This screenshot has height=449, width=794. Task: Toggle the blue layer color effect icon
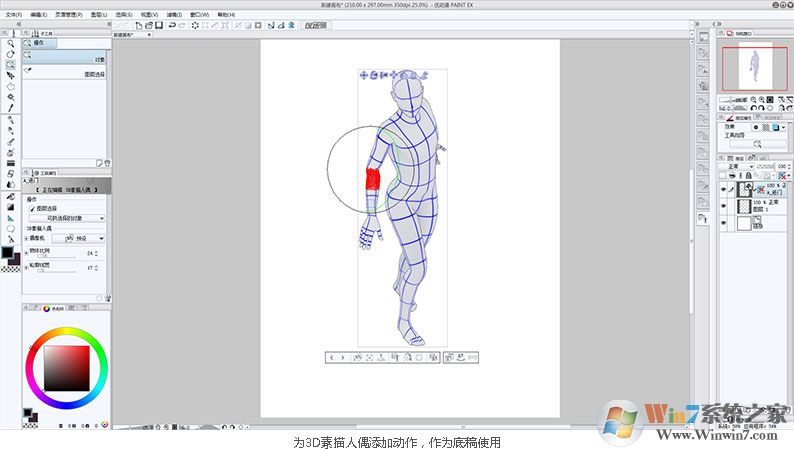pyautogui.click(x=775, y=128)
